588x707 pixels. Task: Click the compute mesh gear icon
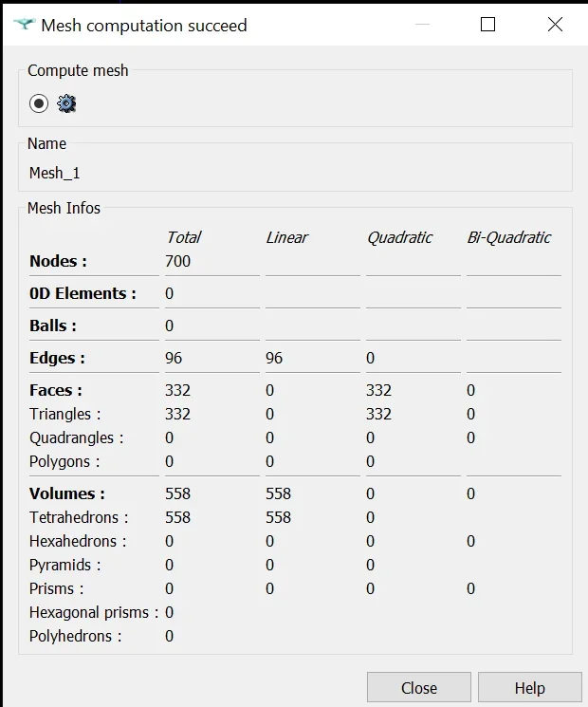pyautogui.click(x=66, y=103)
